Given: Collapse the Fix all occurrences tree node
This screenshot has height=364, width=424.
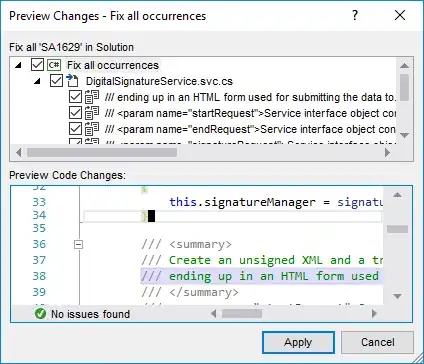Looking at the screenshot, I should (x=18, y=65).
